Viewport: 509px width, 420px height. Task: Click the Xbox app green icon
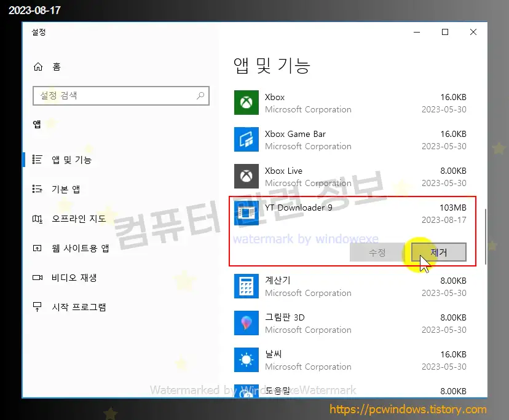pos(247,103)
